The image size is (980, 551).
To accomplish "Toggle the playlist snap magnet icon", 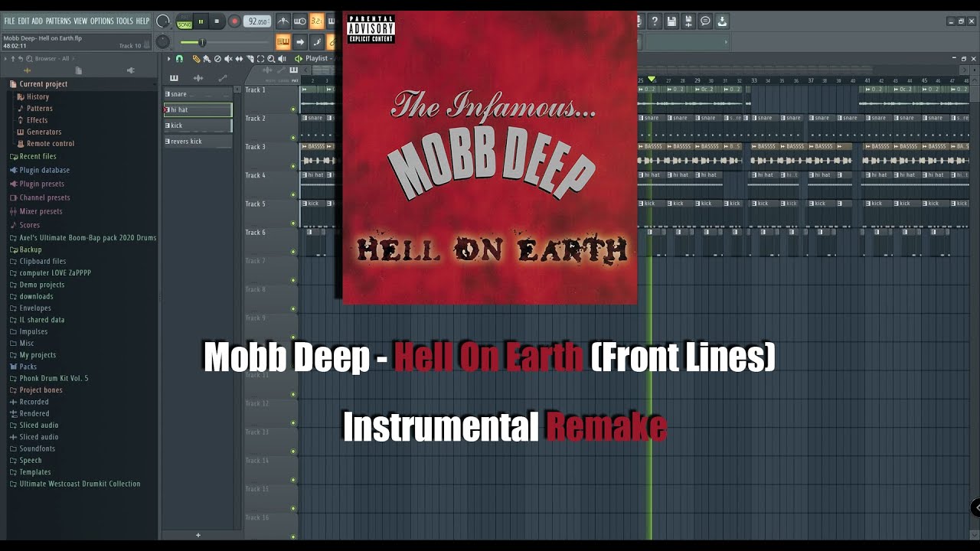I will [180, 58].
